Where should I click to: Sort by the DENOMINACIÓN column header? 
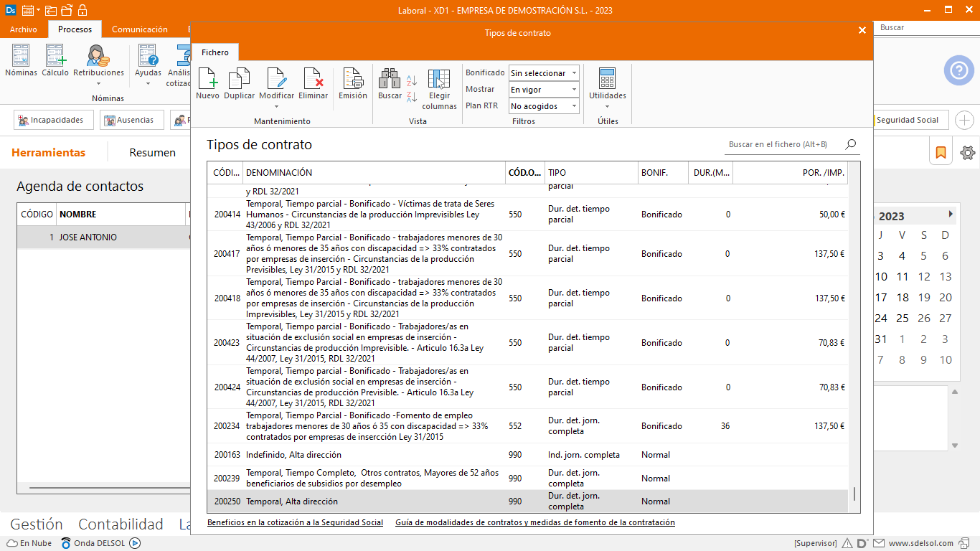coord(373,173)
